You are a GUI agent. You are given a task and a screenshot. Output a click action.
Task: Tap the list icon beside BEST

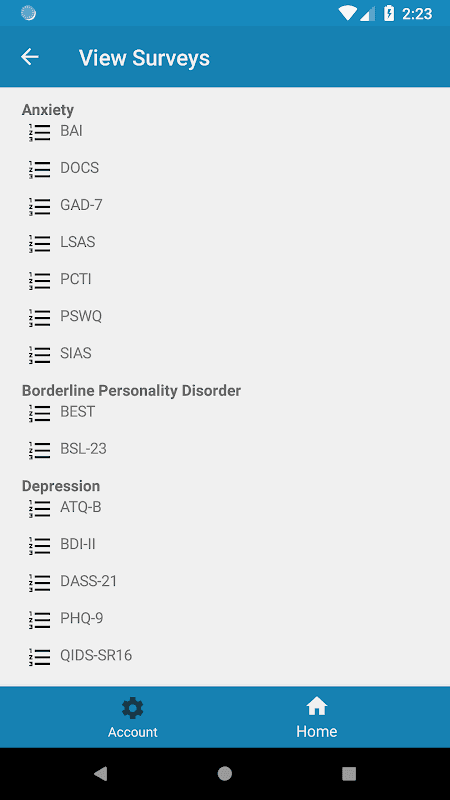point(39,413)
